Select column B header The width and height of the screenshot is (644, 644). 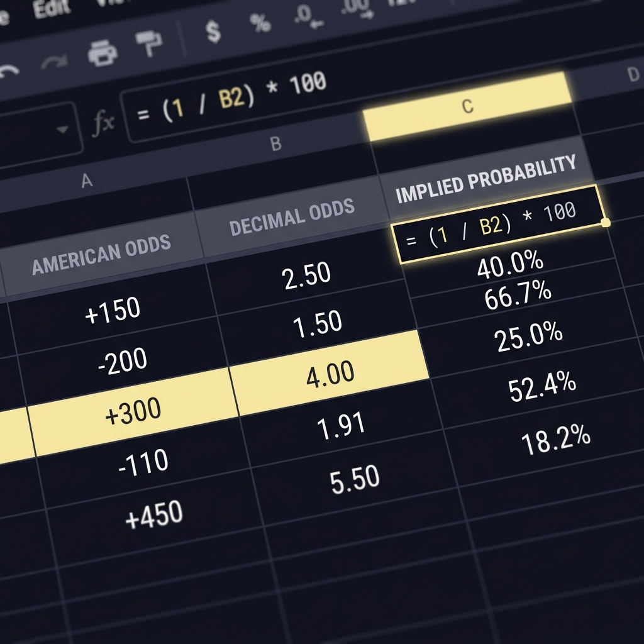tap(275, 144)
